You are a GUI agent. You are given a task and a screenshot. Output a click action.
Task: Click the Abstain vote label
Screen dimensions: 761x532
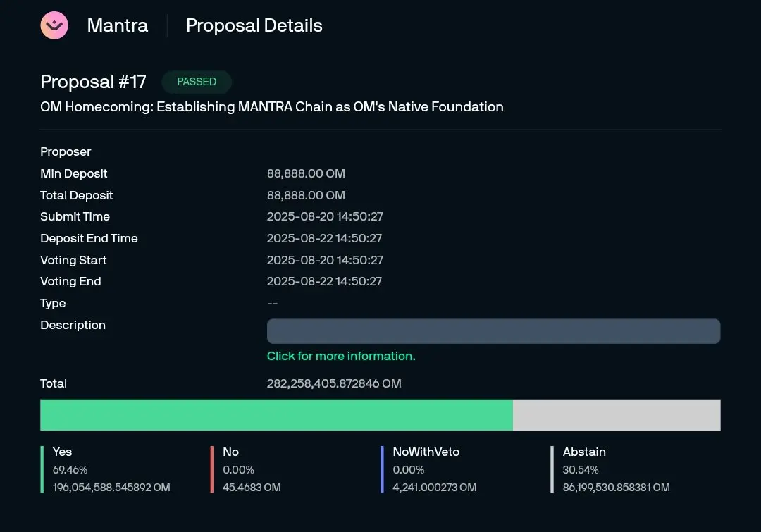tap(584, 452)
